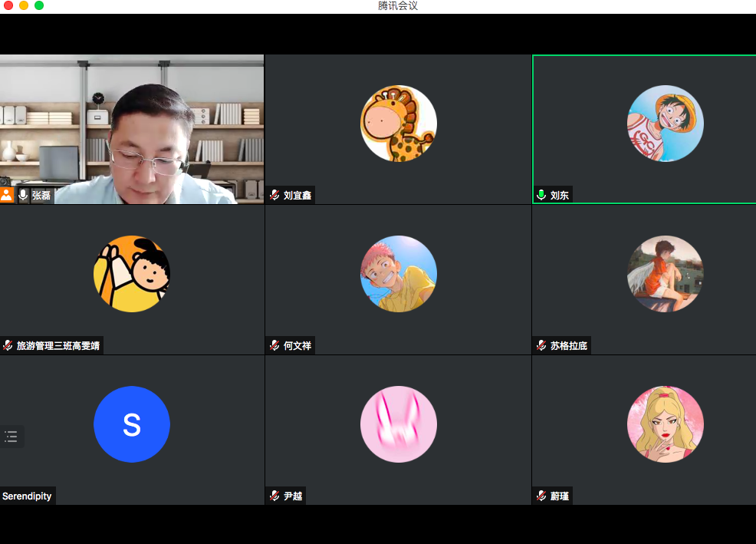
Task: Click the pink bunny ears avatar of 尹越
Action: (398, 424)
